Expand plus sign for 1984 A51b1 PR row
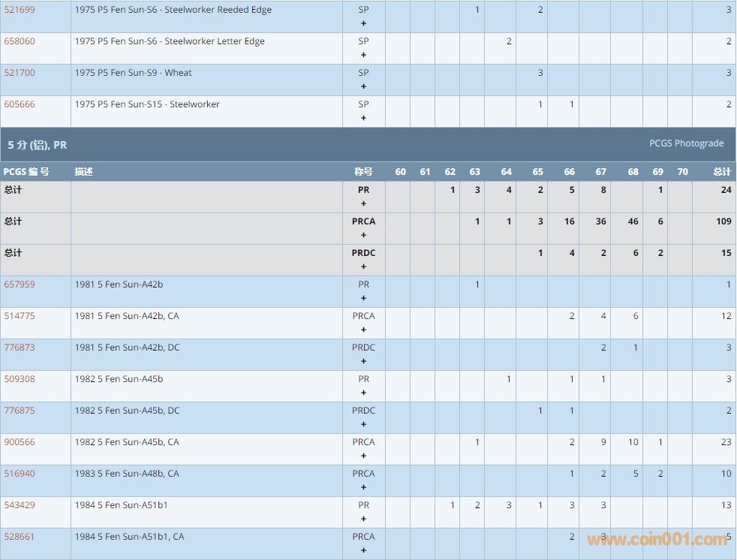The width and height of the screenshot is (737, 560). (364, 519)
